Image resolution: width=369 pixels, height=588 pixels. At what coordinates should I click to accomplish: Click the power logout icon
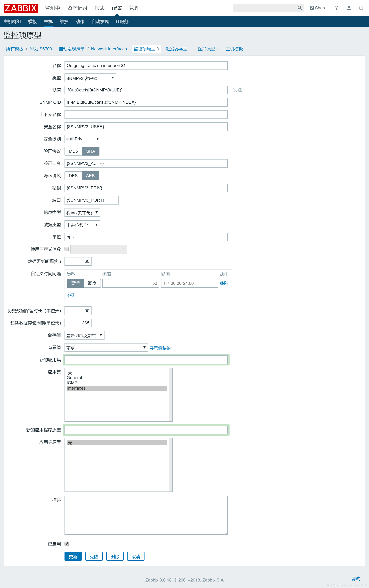(361, 8)
